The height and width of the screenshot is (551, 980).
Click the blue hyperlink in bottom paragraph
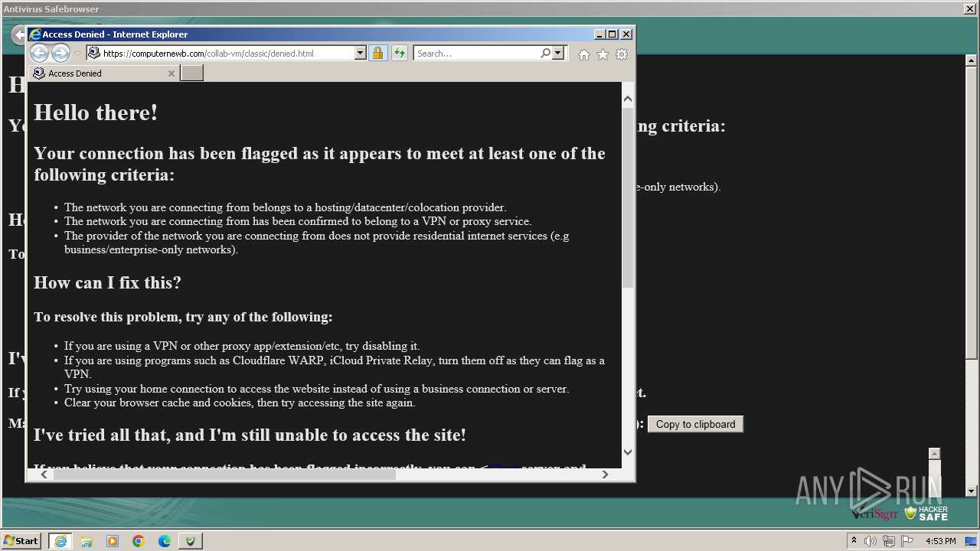(x=503, y=466)
